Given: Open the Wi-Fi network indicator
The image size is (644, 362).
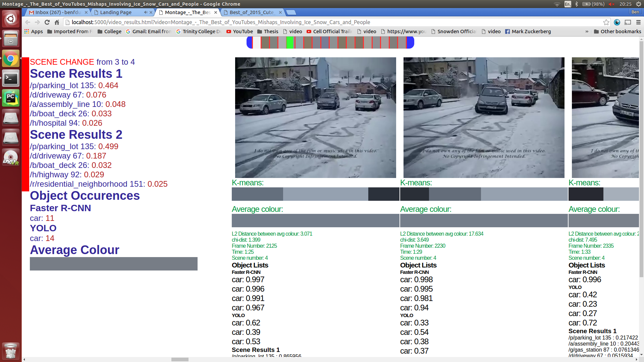Looking at the screenshot, I should click(x=557, y=4).
